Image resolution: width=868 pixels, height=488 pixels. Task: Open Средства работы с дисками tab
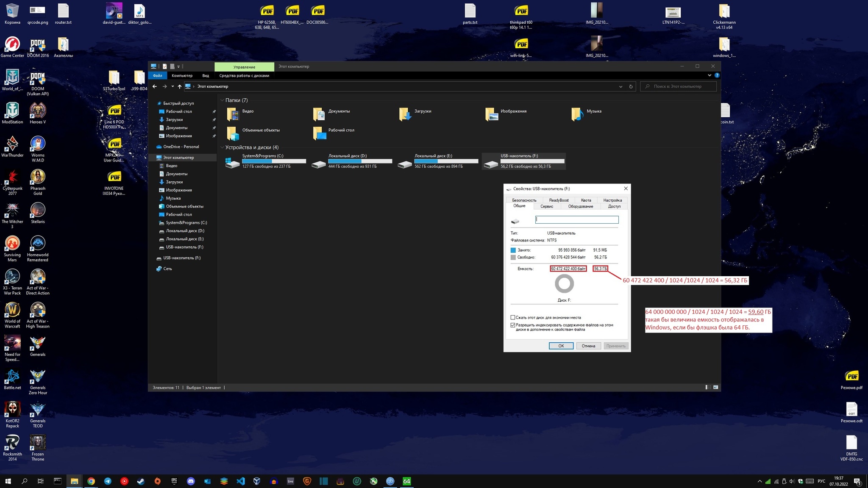click(x=244, y=75)
